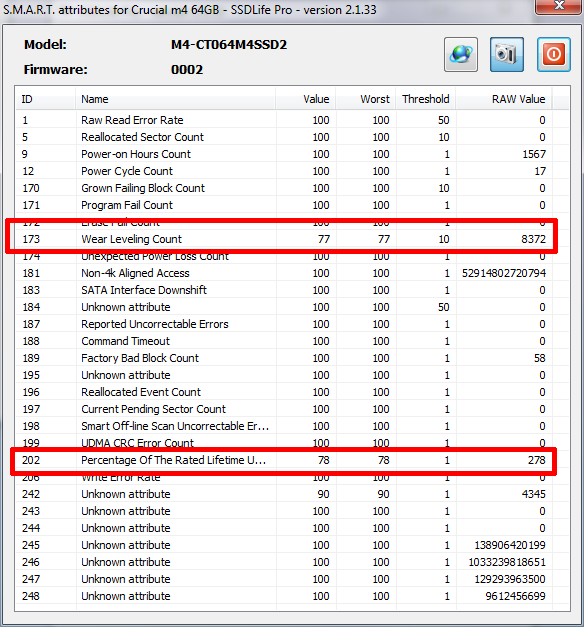Sort by the Worst column header
Image resolution: width=584 pixels, height=627 pixels.
point(366,99)
